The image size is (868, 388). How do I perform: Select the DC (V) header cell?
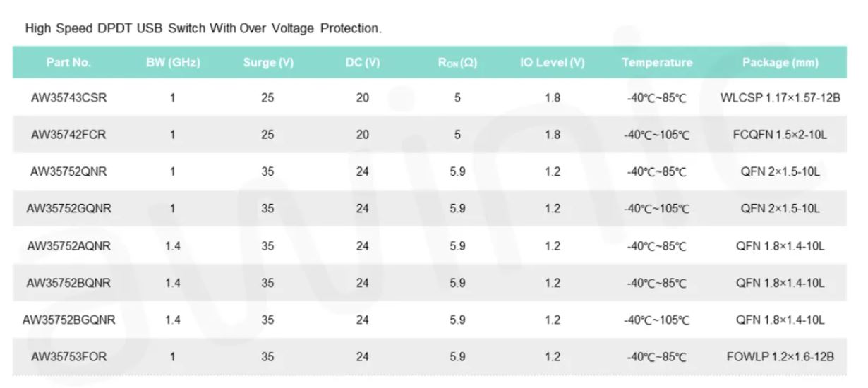(363, 62)
